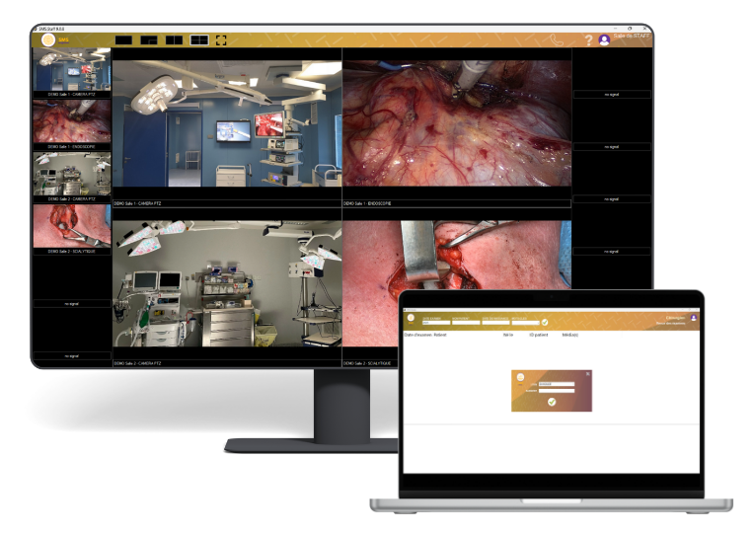Close the login dialog with the X

click(587, 373)
